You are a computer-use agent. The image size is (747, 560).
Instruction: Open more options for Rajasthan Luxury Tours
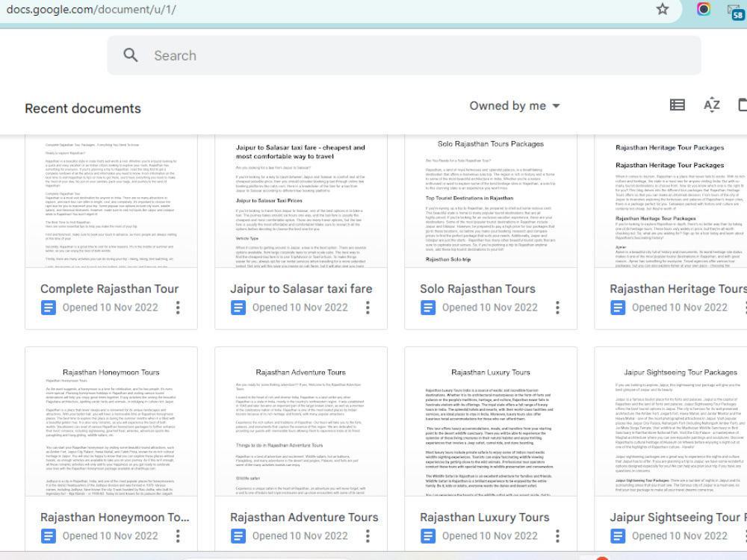tap(557, 536)
